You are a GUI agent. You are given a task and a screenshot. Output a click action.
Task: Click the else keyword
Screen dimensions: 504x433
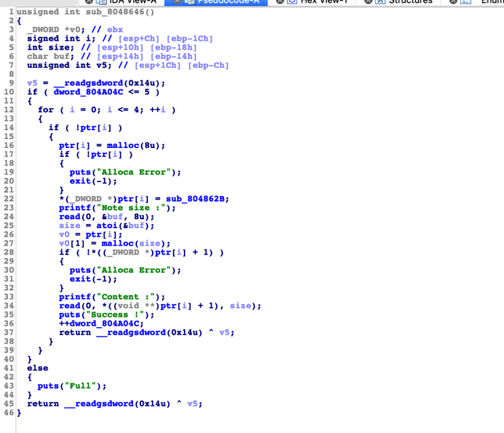point(37,368)
